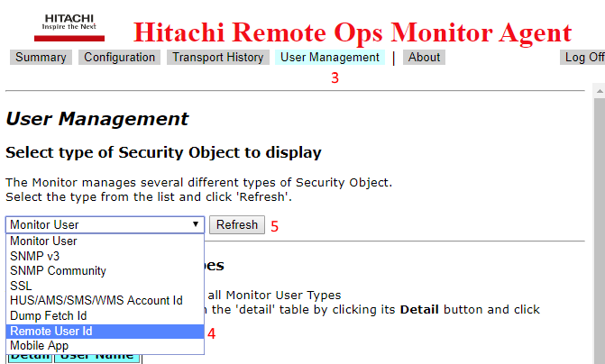The image size is (605, 364).
Task: Choose HUS/AMS/SMS/WMS Account Id option
Action: (x=105, y=300)
